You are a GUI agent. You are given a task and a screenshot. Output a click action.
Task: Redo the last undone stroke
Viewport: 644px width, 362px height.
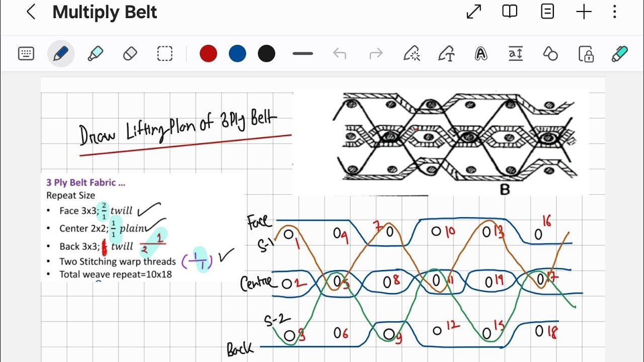click(376, 54)
